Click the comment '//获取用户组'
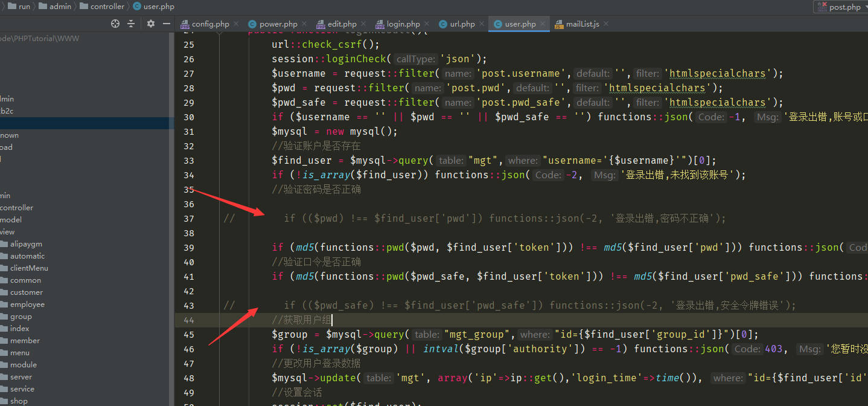 tap(301, 320)
